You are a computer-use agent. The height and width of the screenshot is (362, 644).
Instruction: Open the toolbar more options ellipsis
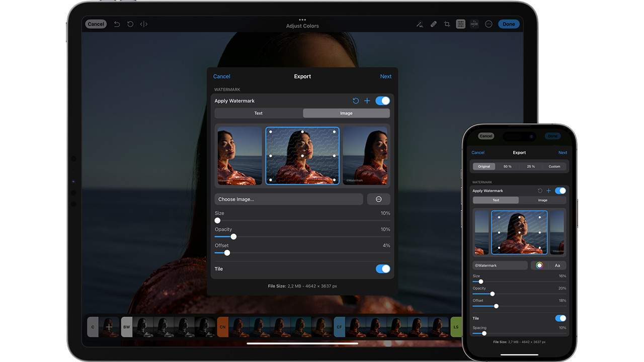[x=488, y=24]
